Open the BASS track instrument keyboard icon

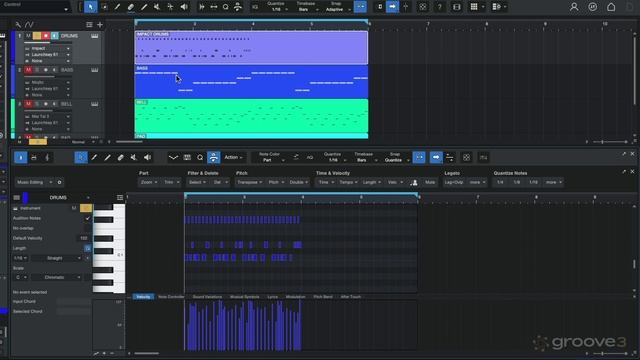click(x=95, y=70)
